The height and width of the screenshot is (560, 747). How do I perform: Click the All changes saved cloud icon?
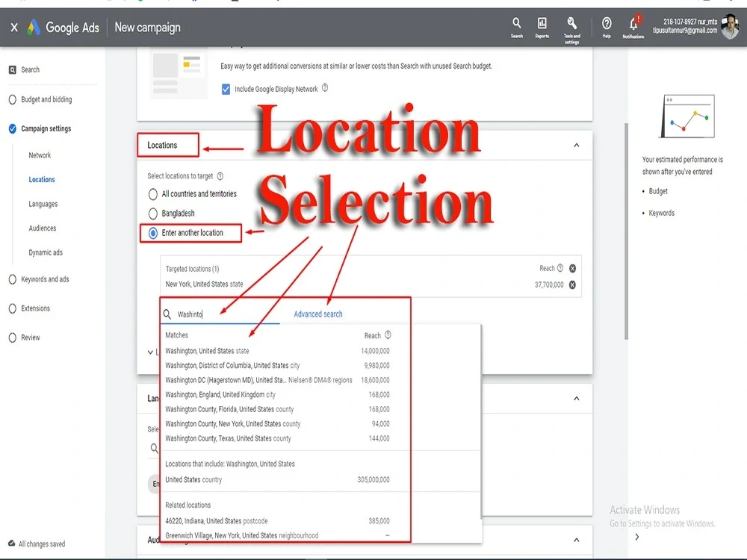[11, 544]
